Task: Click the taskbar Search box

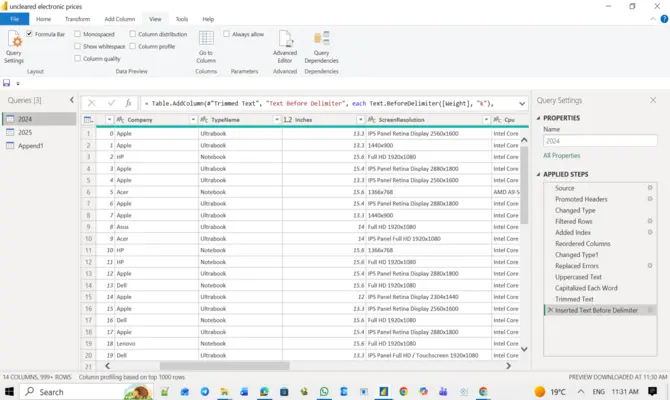Action: (x=85, y=391)
